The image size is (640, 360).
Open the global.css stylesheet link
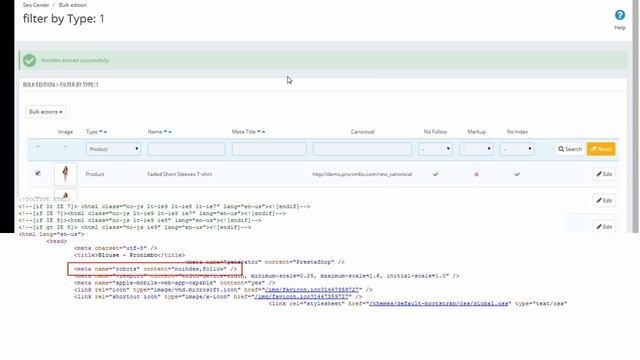[x=439, y=304]
